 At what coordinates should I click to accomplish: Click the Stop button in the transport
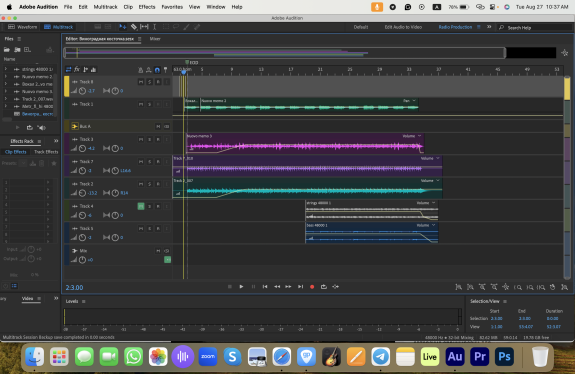click(230, 287)
